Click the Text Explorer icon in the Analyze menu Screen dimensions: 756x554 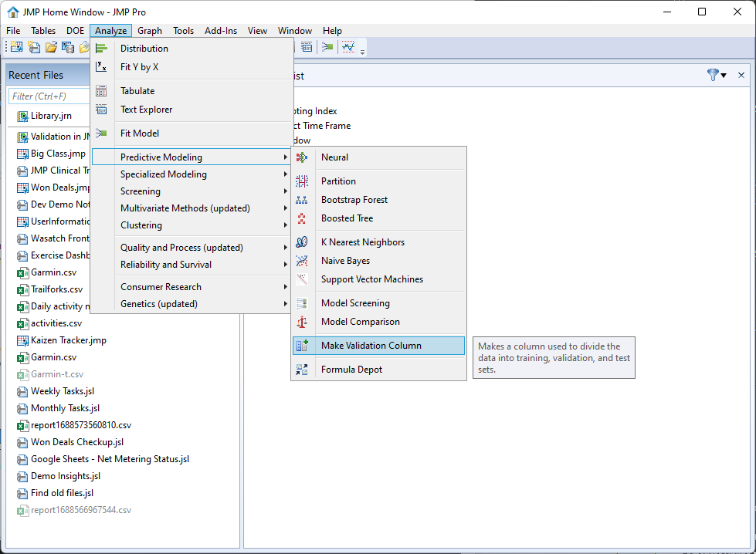click(101, 110)
